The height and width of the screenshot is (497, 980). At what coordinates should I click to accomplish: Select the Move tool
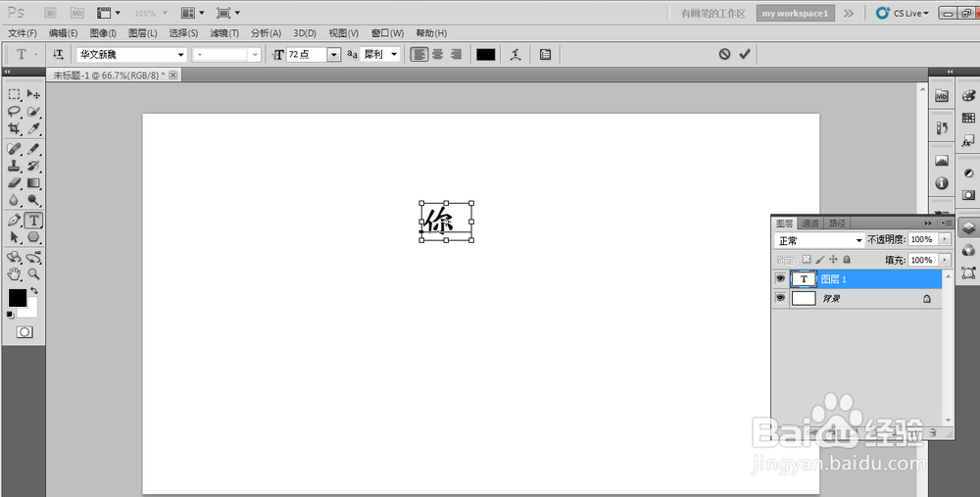point(33,94)
